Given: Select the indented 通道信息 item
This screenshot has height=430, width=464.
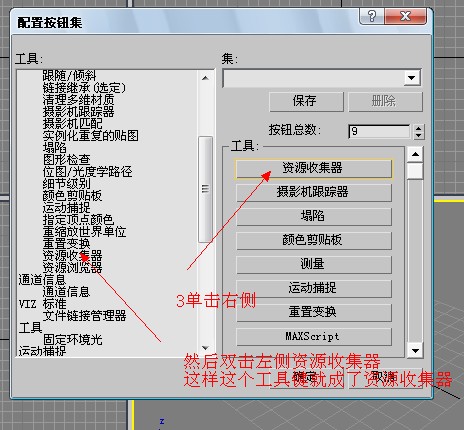Looking at the screenshot, I should point(66,291).
